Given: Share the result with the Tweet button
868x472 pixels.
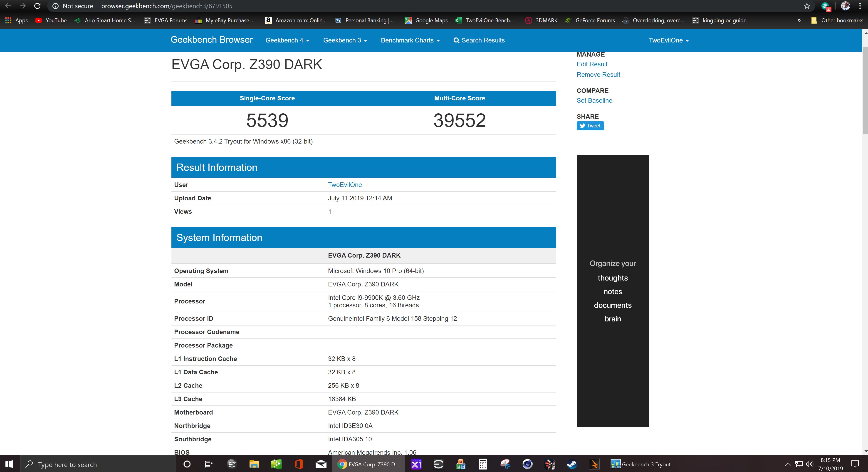Looking at the screenshot, I should click(x=590, y=126).
